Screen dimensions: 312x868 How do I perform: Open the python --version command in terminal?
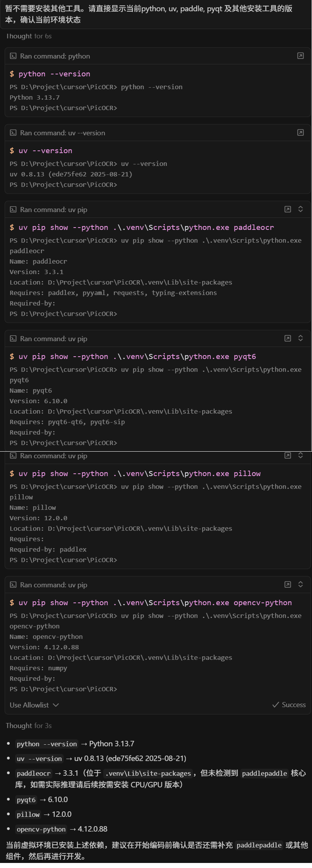(300, 56)
